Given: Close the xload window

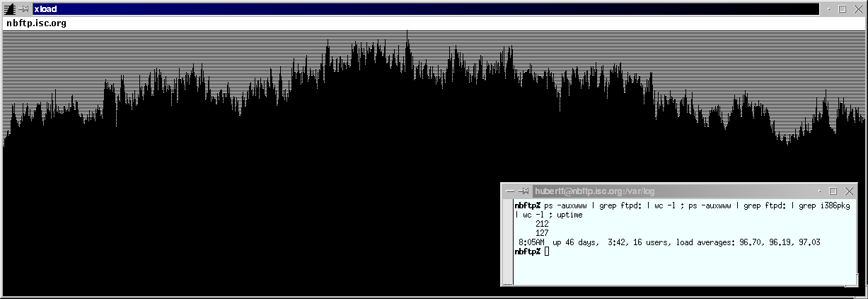Looking at the screenshot, I should click(x=857, y=9).
